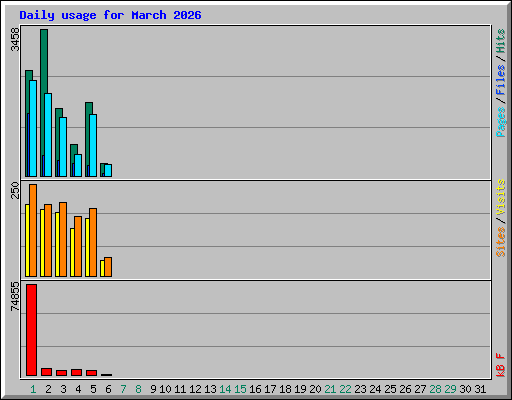Click the cyan pages bar for day 5
Image resolution: width=512 pixels, height=400 pixels.
coord(93,145)
